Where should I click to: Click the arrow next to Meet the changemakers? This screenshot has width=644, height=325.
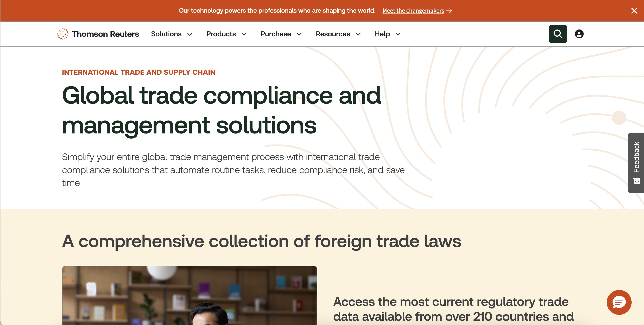449,10
